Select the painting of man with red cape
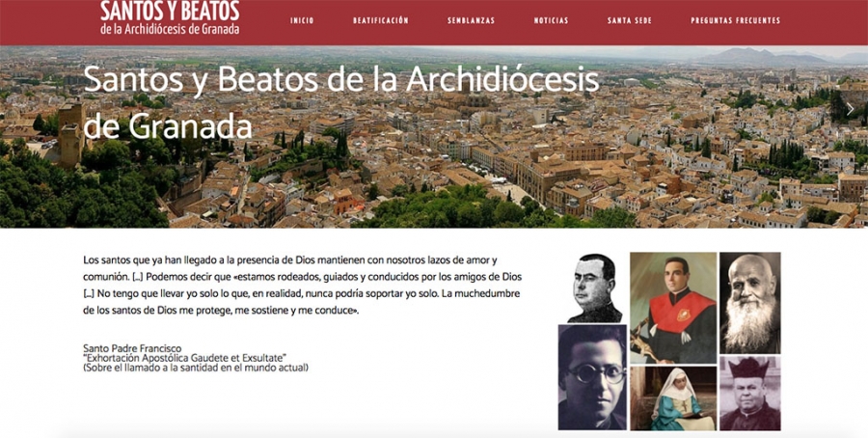The image size is (868, 438). 673,308
